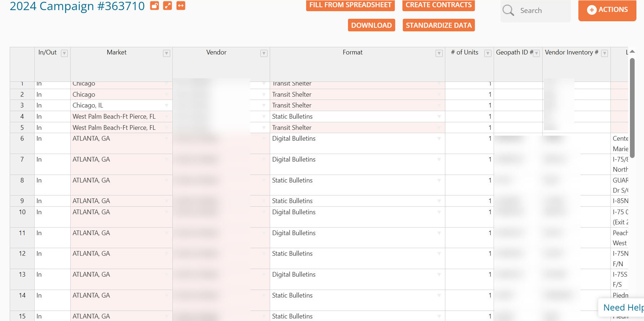Screen dimensions: 644x321
Task: Expand market dropdown in Chicago, IL row 3
Action: tap(167, 105)
